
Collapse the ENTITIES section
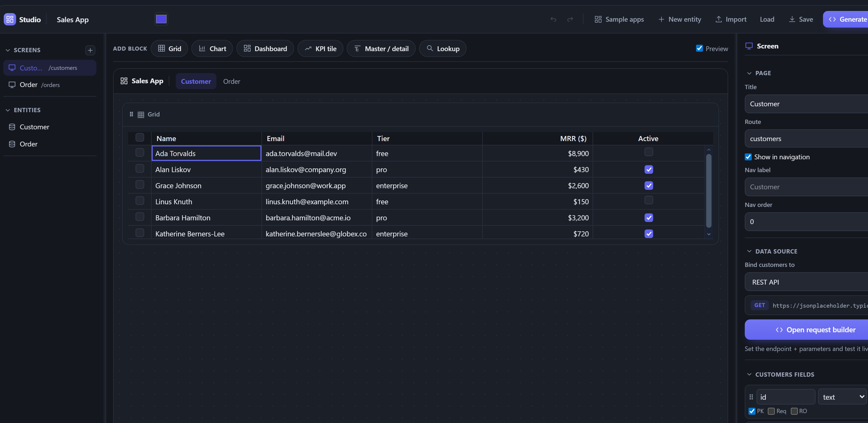[x=8, y=110]
